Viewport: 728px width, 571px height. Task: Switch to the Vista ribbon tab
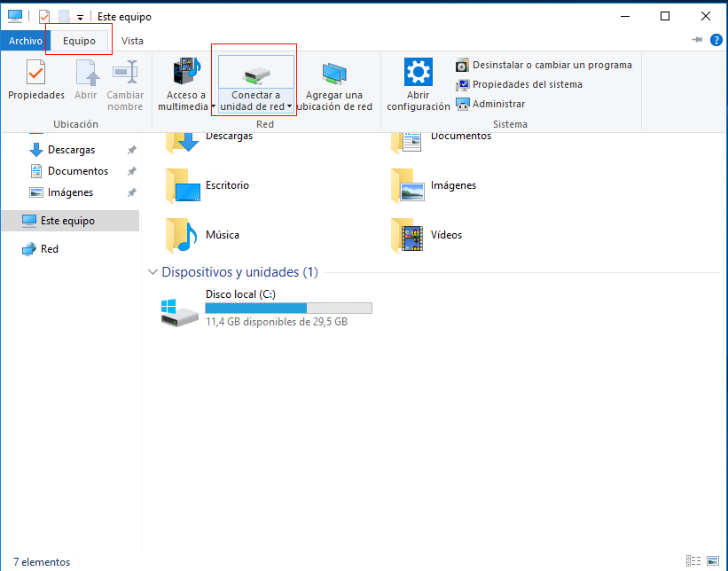pos(132,41)
